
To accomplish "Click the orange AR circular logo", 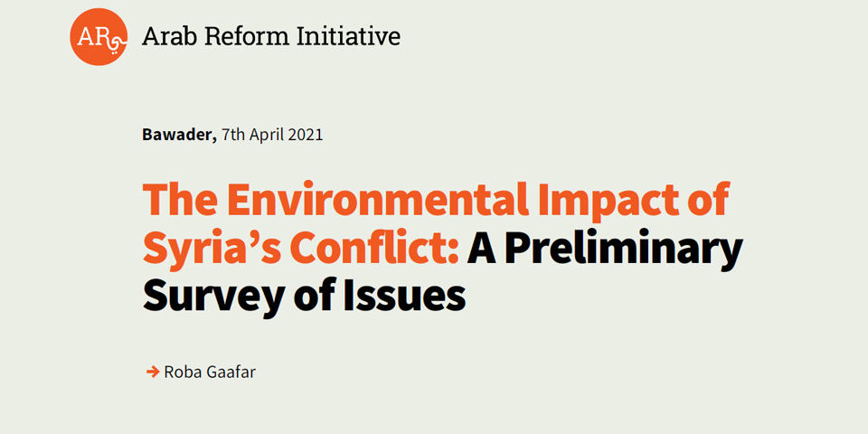I will (x=99, y=36).
